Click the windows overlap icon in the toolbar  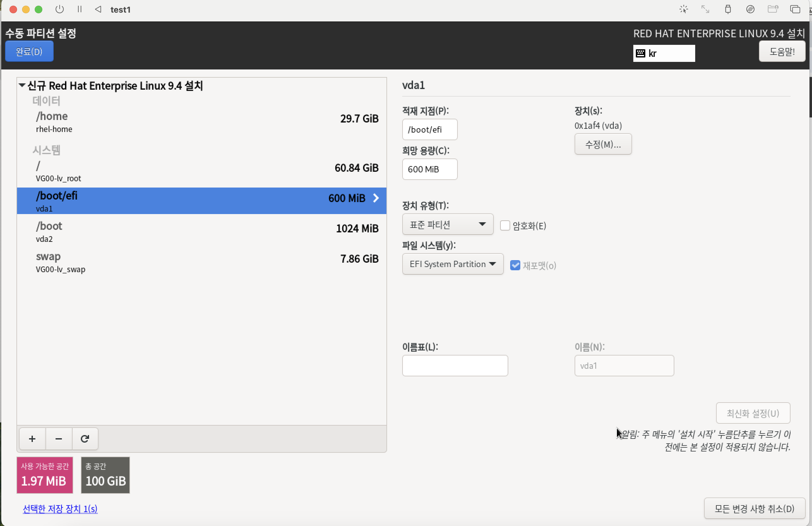click(x=795, y=9)
